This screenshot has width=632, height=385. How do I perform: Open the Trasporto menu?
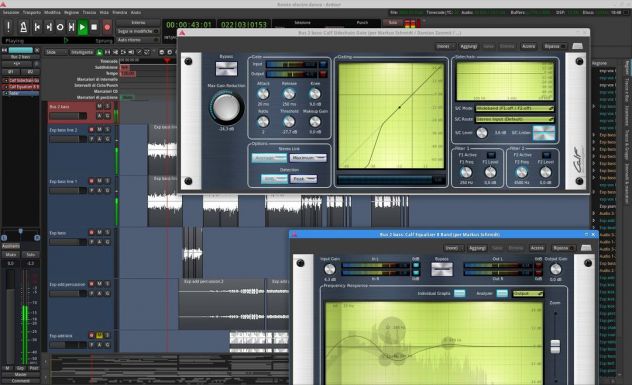click(x=31, y=12)
